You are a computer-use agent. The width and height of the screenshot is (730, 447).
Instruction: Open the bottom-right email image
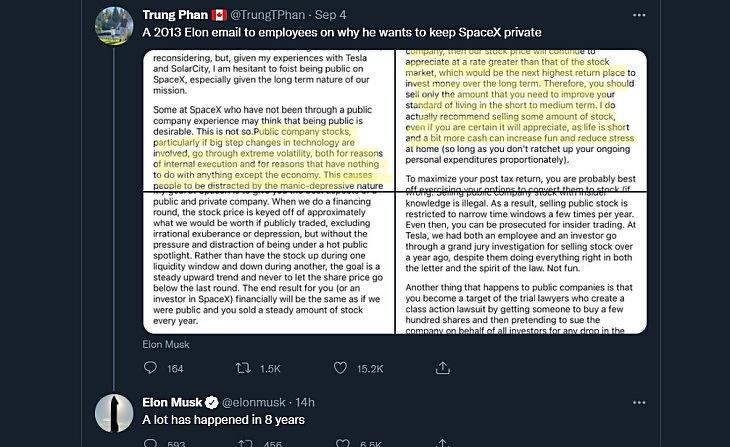525,261
